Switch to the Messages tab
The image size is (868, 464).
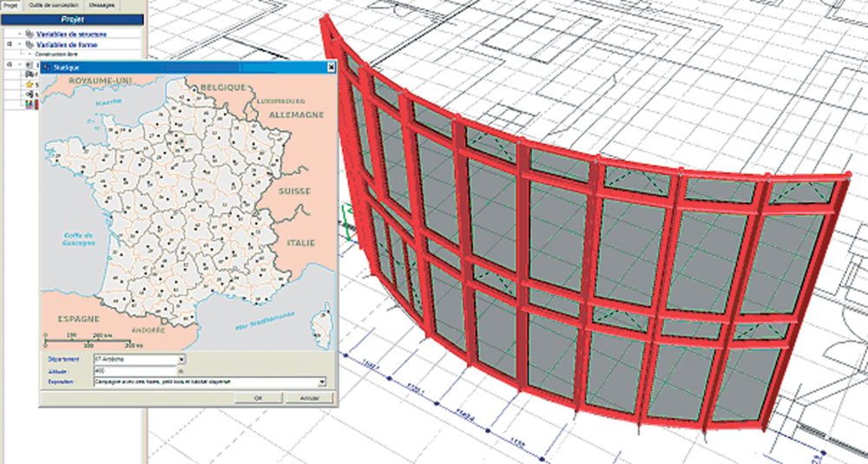[102, 4]
